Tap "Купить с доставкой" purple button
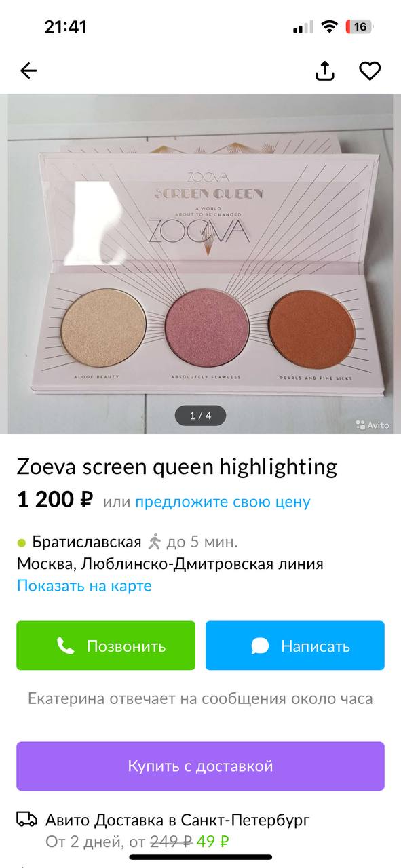 coord(200,766)
